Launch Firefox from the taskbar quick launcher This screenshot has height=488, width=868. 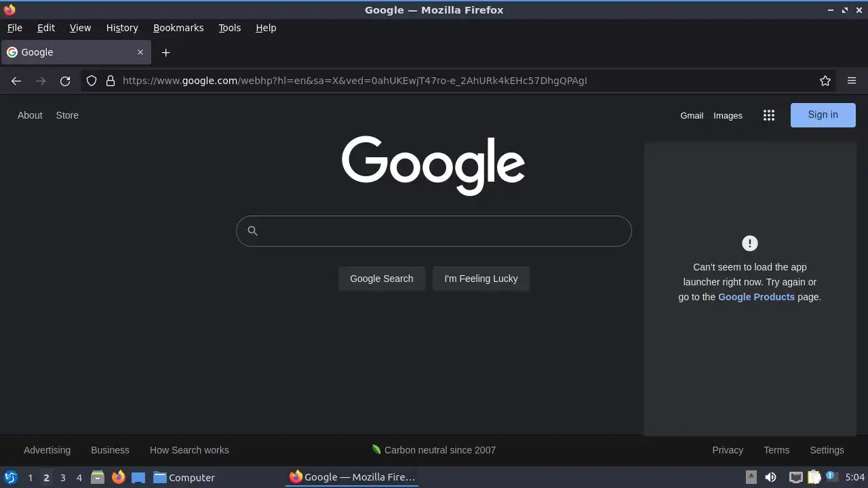(118, 477)
